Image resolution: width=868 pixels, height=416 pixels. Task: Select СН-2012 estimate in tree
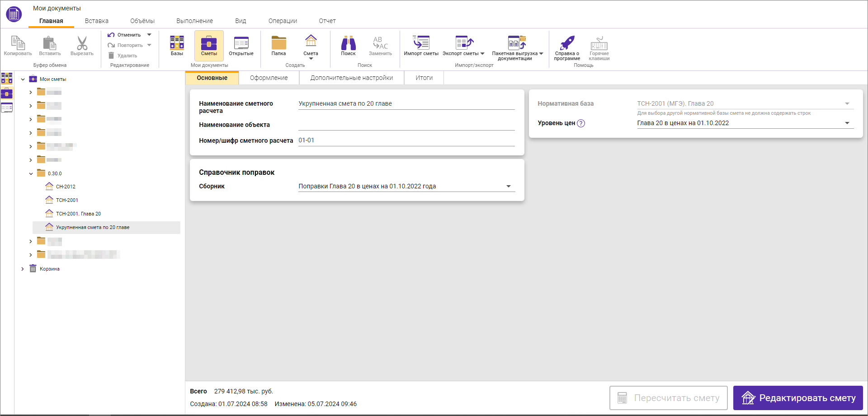click(x=66, y=187)
